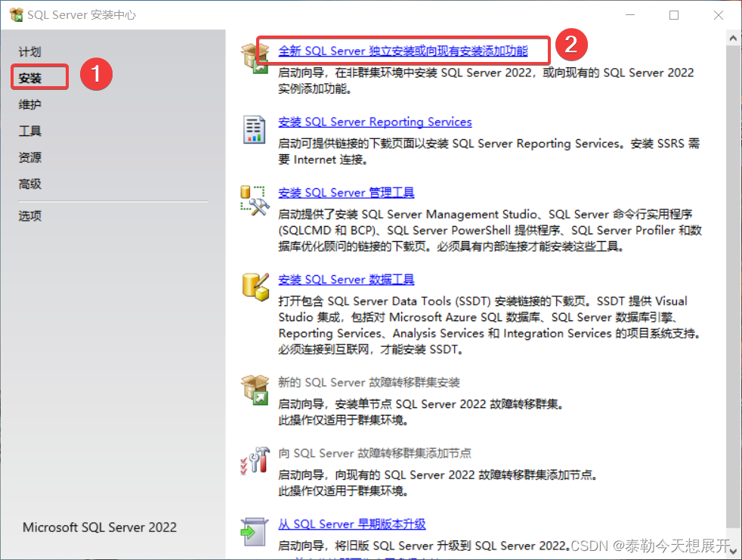The height and width of the screenshot is (560, 742).
Task: Click description 在非群集环境中安装 SQL Server 2022
Action: 486,80
